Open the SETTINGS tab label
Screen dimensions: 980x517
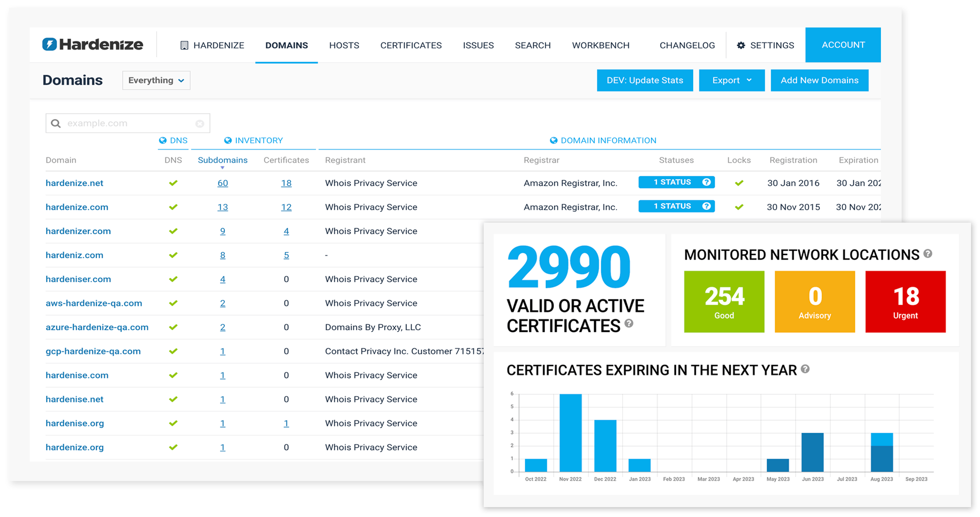pos(772,45)
